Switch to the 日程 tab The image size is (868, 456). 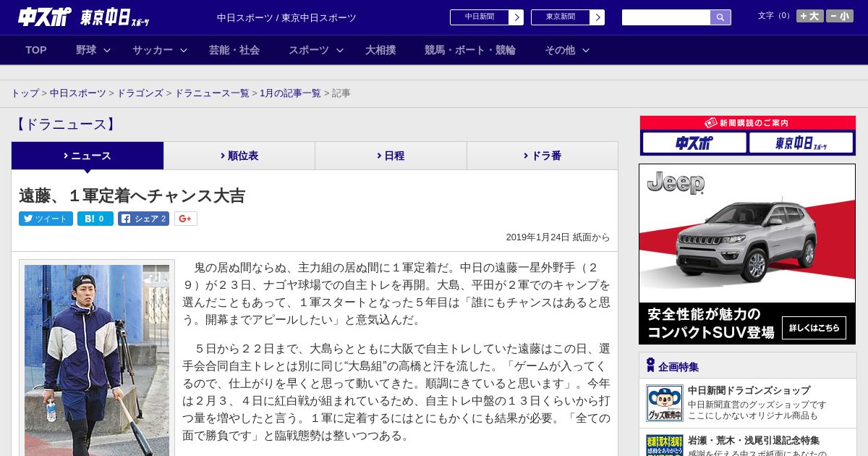pyautogui.click(x=391, y=156)
